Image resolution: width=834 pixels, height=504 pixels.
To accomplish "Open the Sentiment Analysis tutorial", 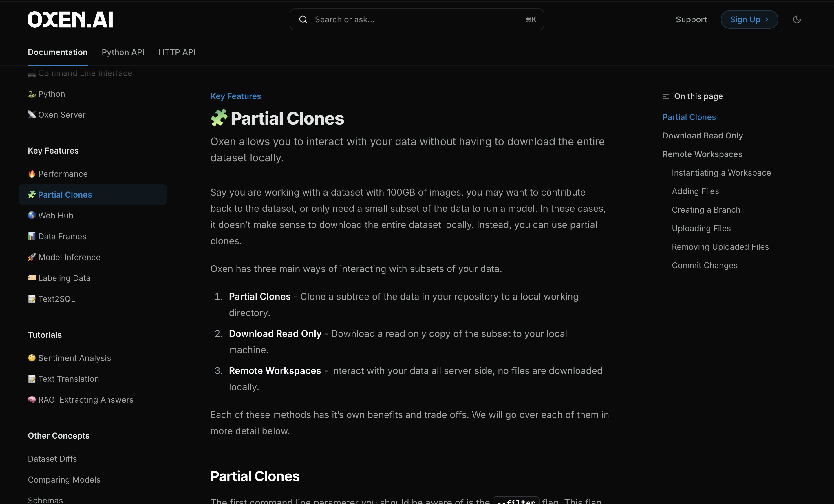I will [74, 358].
